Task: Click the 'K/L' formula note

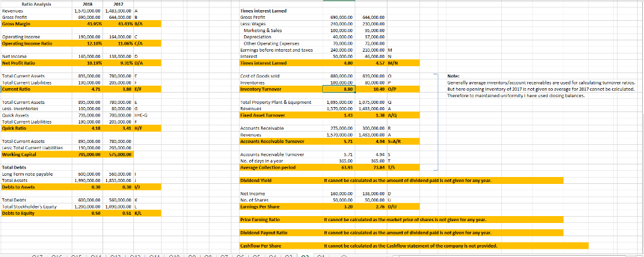Action: 138,214
